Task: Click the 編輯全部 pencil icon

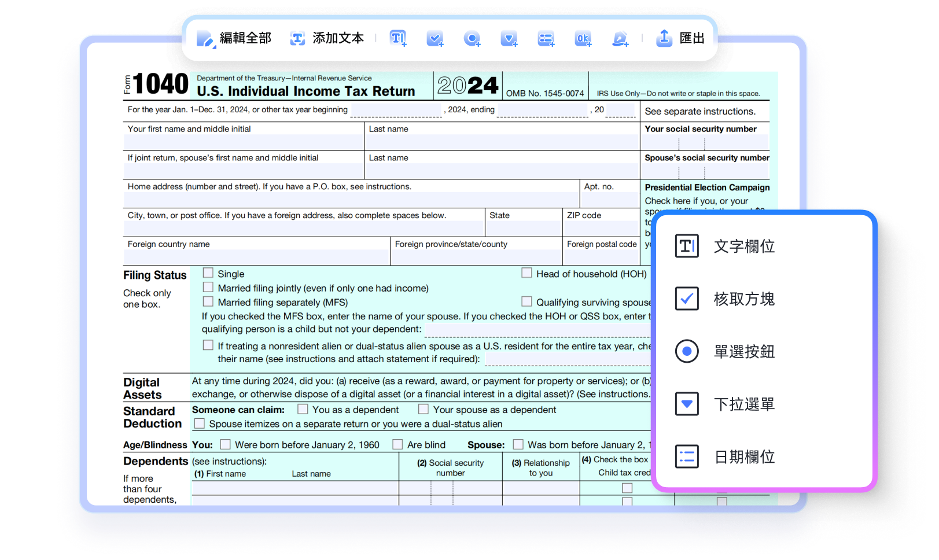Action: (205, 39)
